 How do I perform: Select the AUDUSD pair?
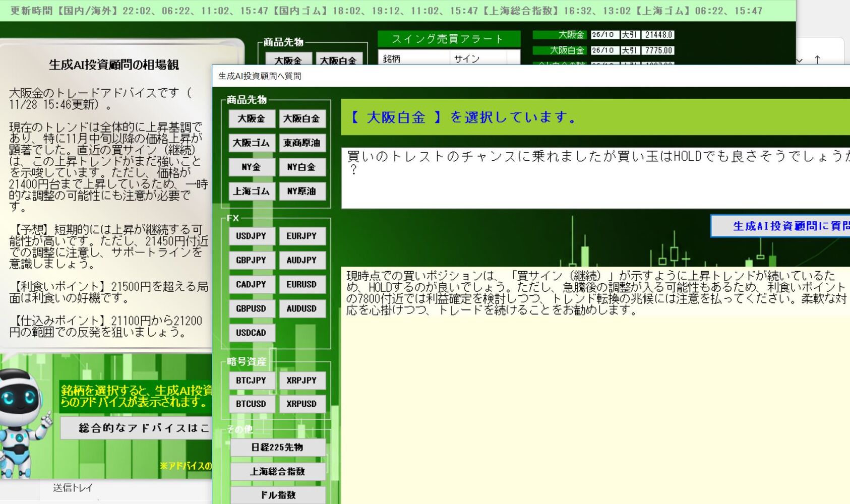click(302, 308)
